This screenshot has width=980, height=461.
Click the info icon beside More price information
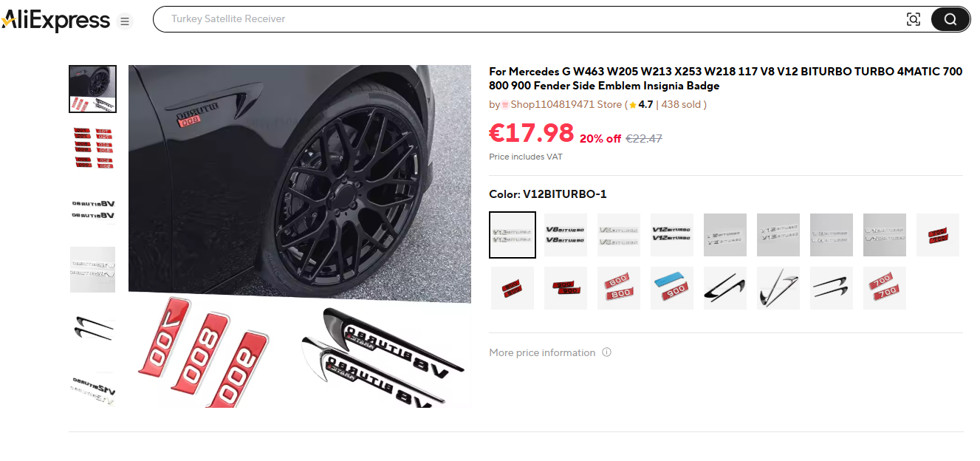point(606,352)
